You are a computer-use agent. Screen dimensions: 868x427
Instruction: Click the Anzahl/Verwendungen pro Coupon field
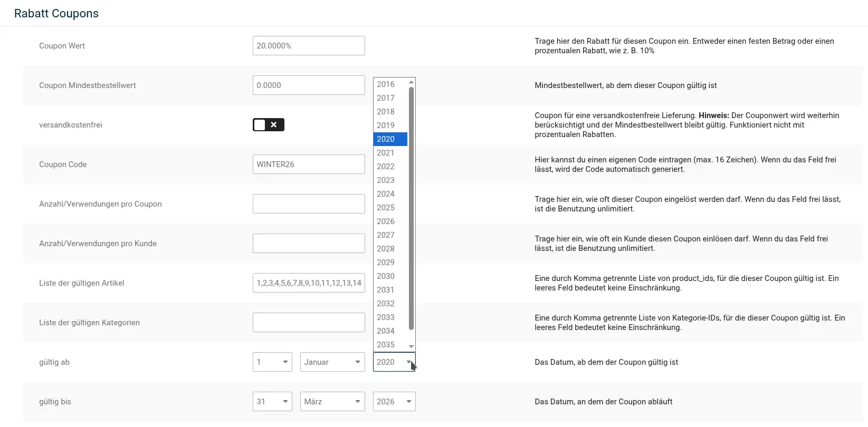309,204
